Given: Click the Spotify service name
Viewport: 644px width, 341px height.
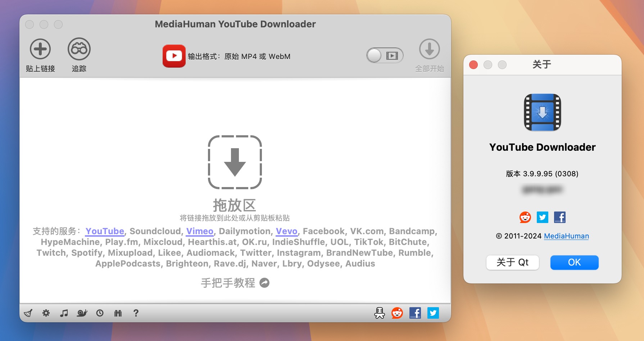Looking at the screenshot, I should 87,253.
